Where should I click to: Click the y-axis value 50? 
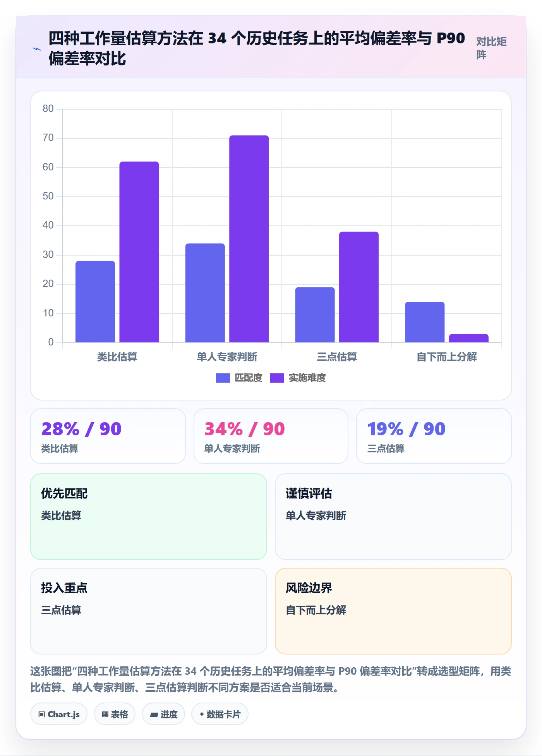pos(48,196)
